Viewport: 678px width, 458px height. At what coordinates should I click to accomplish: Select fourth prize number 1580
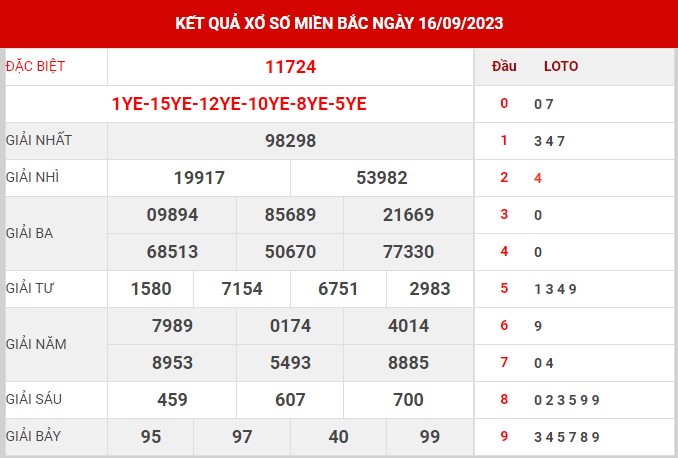pyautogui.click(x=151, y=289)
